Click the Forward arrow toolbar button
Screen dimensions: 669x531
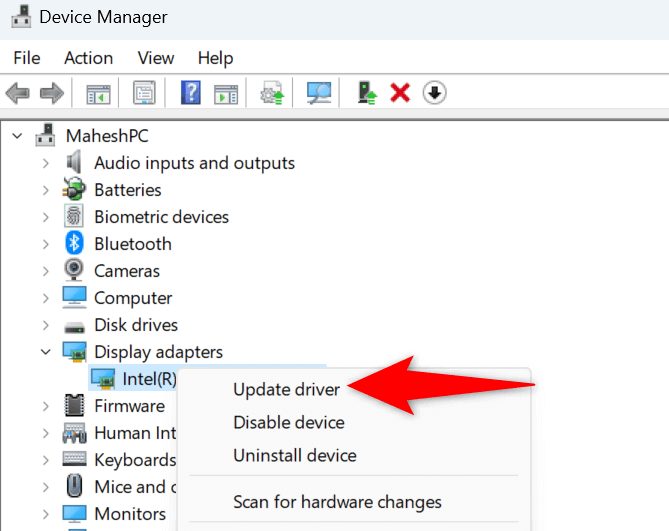point(51,93)
